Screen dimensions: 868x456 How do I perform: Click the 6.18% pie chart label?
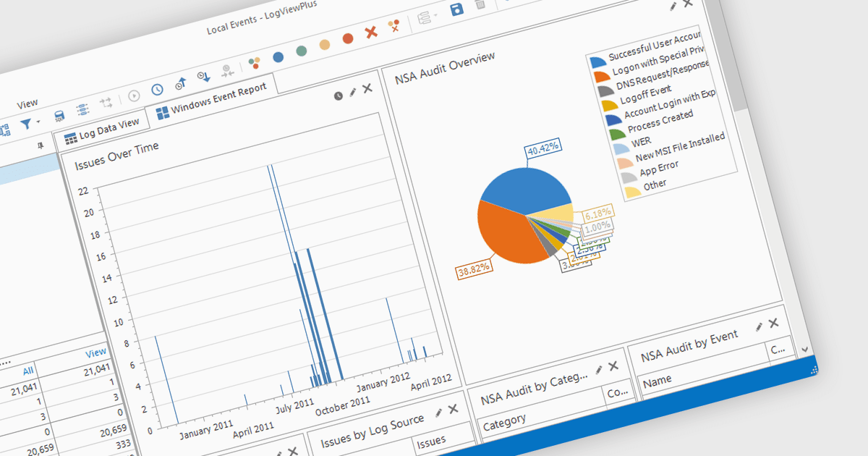599,214
